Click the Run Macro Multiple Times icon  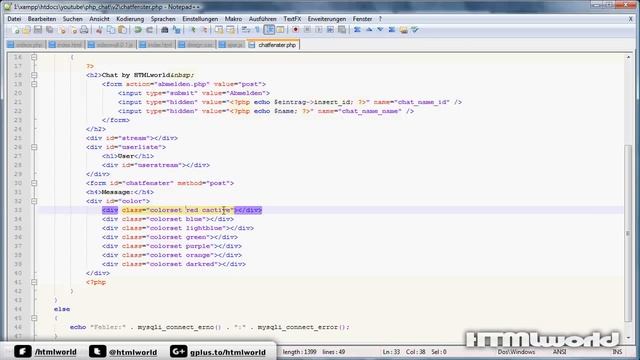330,30
